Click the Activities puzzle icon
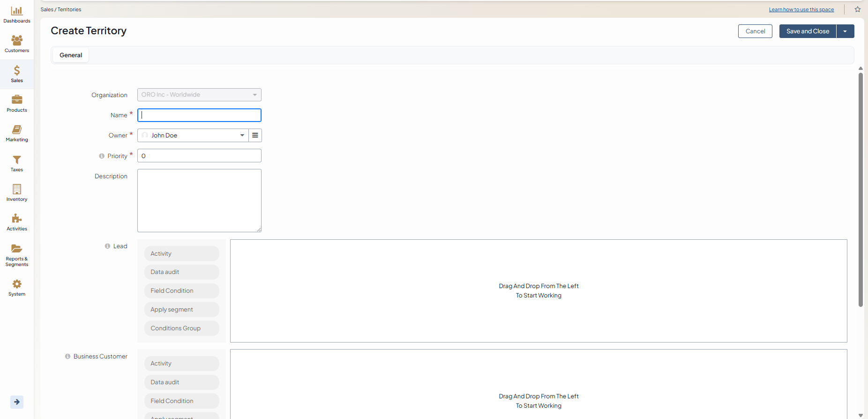The height and width of the screenshot is (419, 868). coord(17,219)
